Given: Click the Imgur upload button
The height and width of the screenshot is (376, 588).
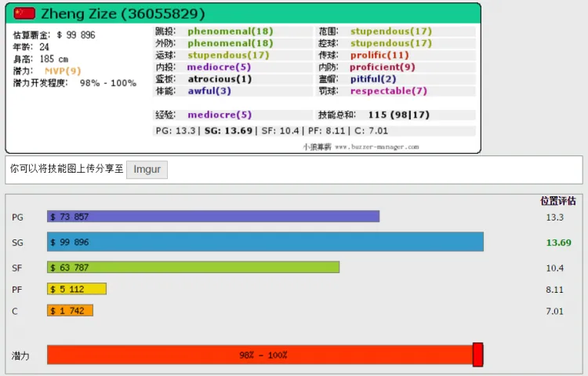Looking at the screenshot, I should click(x=147, y=169).
